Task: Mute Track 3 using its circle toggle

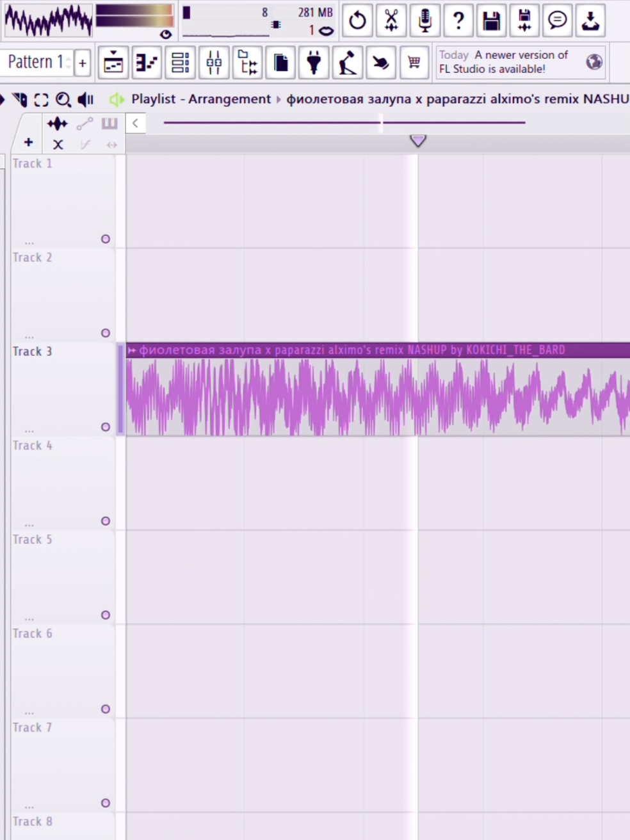Action: point(106,427)
